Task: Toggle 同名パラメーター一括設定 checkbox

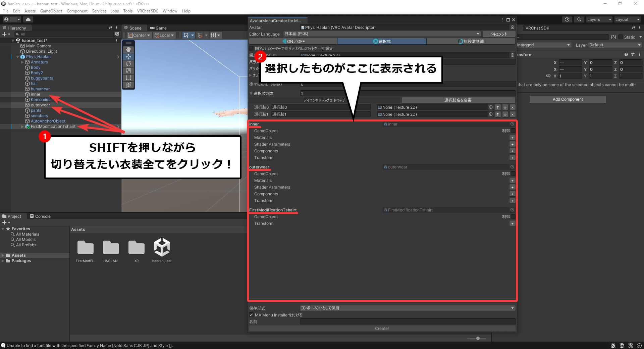Action: click(x=251, y=48)
